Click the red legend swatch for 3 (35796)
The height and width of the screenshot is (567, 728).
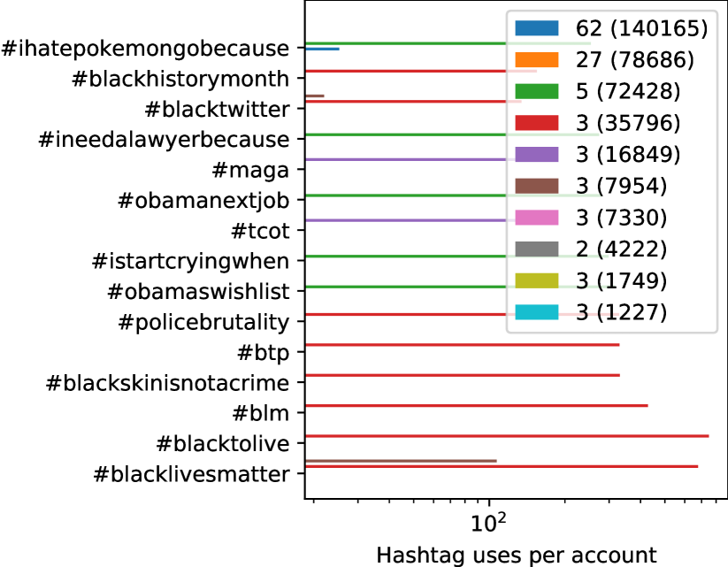(x=537, y=123)
